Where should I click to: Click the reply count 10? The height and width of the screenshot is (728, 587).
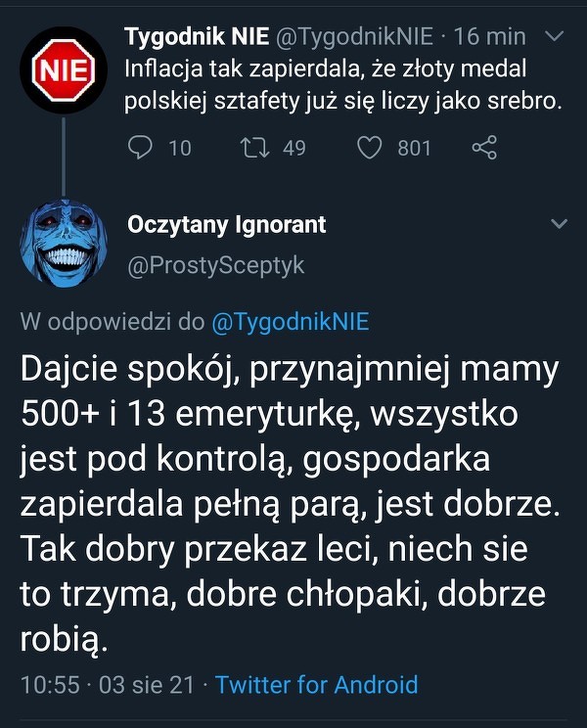point(180,148)
